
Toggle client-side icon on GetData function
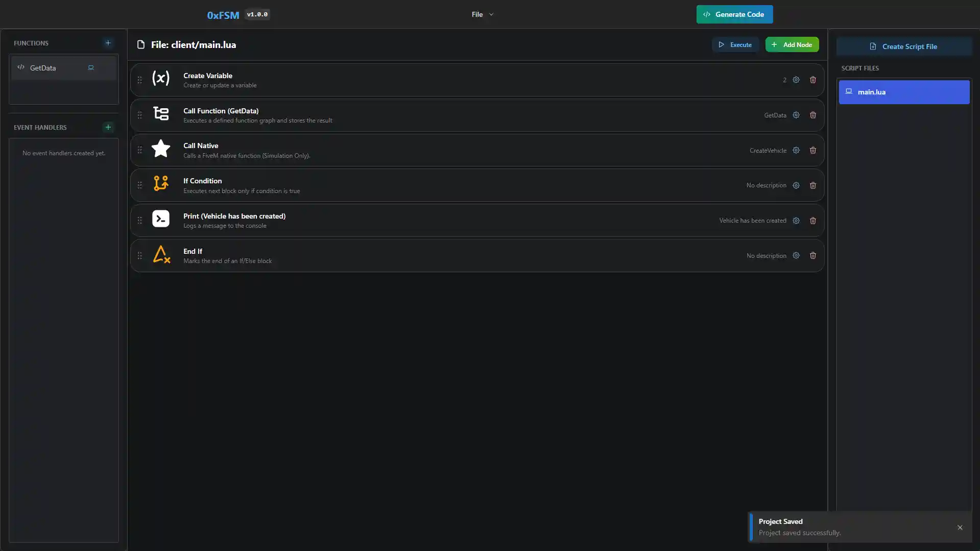[91, 67]
